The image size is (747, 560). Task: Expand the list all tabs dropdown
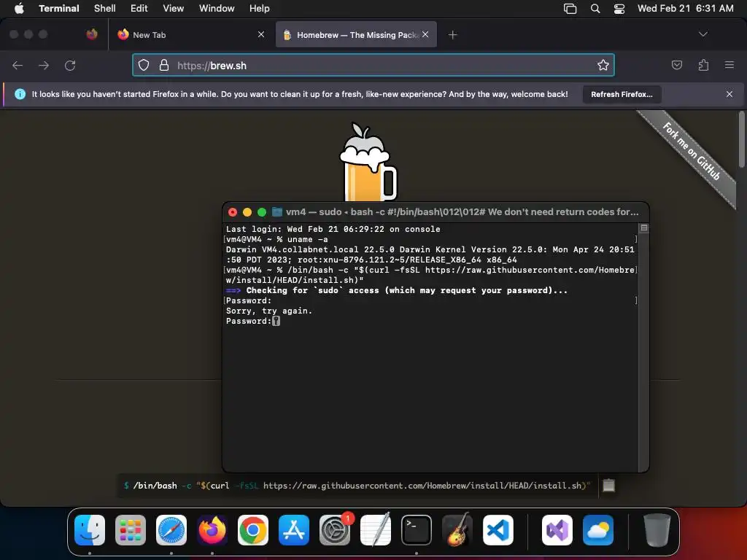(703, 34)
